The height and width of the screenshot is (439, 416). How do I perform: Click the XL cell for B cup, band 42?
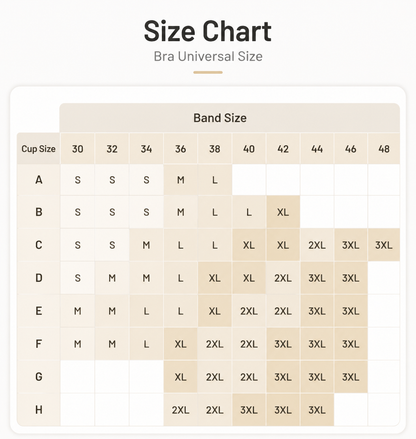pos(283,212)
